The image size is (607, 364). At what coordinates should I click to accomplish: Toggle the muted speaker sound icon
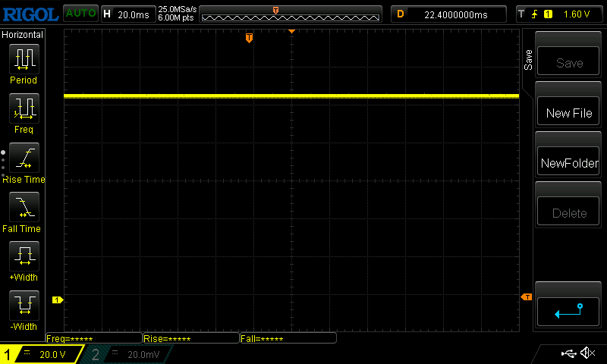click(x=587, y=353)
